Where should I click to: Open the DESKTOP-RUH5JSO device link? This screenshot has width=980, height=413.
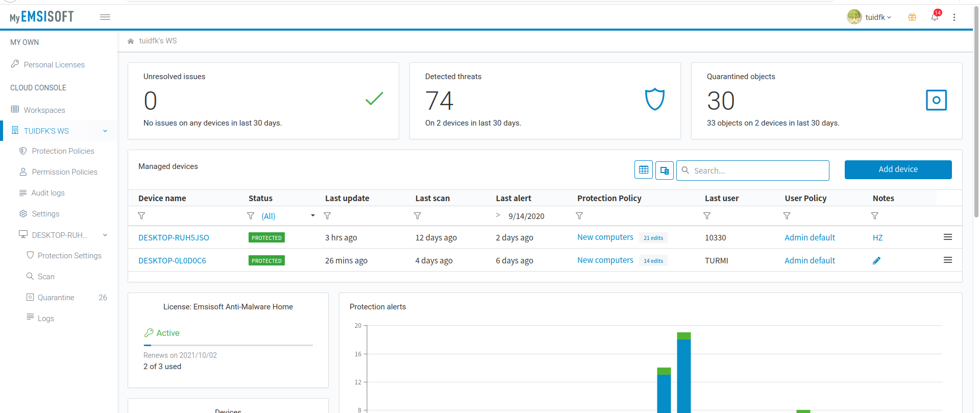(174, 237)
